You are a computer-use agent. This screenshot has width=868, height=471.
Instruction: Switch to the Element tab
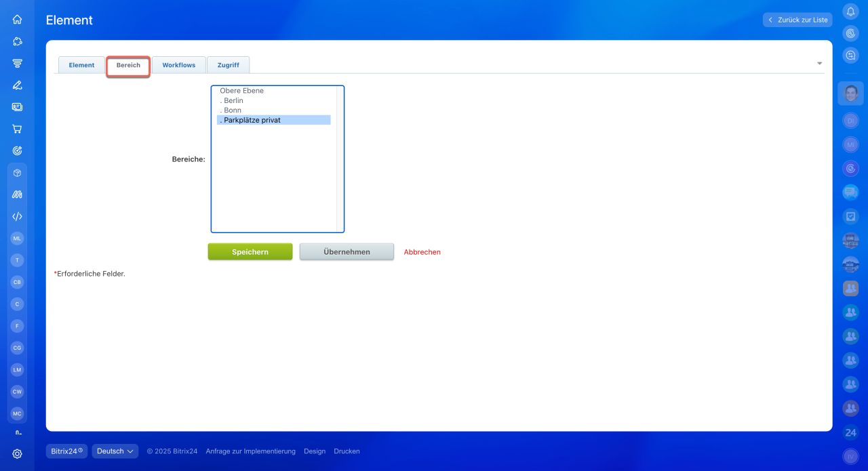pos(81,65)
